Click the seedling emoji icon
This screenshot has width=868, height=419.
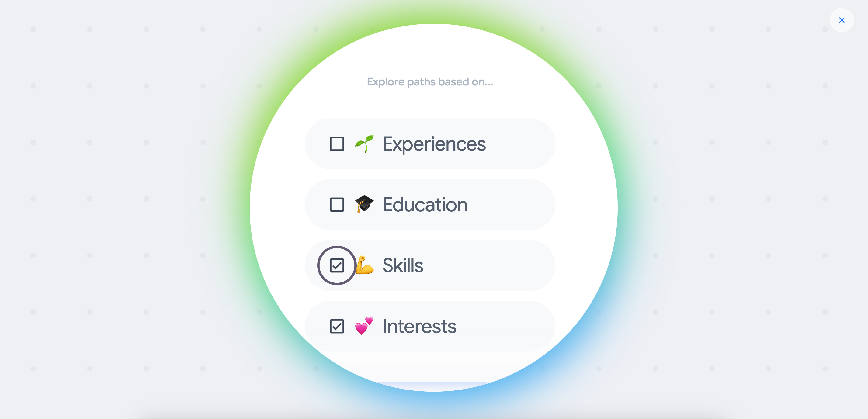point(364,144)
